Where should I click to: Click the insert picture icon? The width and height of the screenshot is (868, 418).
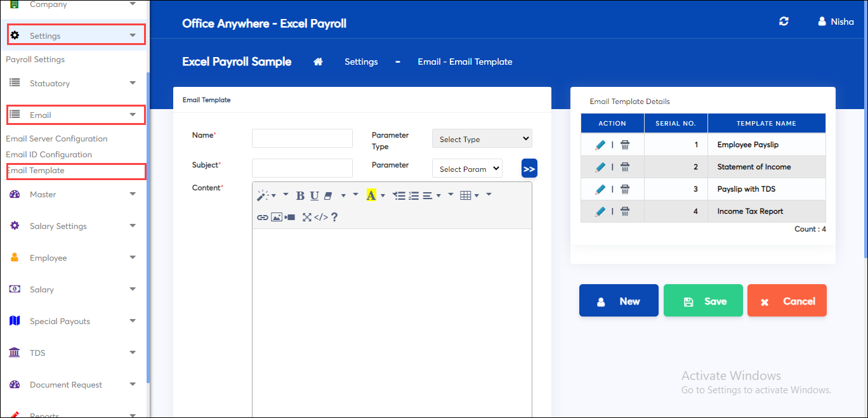pyautogui.click(x=277, y=217)
